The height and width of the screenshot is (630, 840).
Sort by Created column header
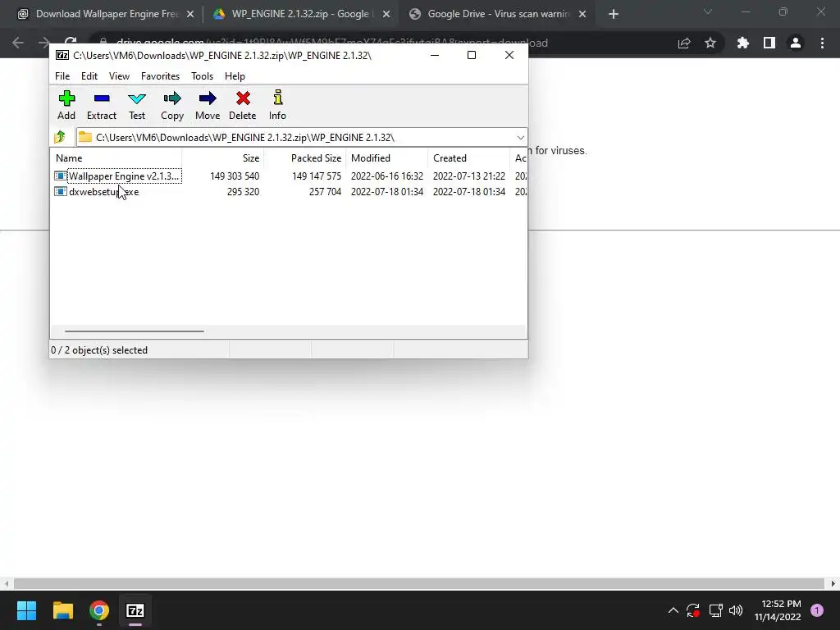coord(468,158)
